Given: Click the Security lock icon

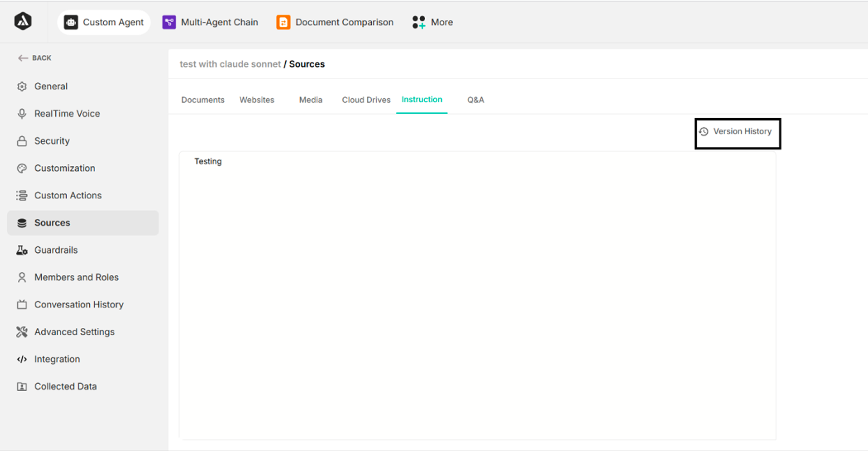Looking at the screenshot, I should pyautogui.click(x=22, y=141).
